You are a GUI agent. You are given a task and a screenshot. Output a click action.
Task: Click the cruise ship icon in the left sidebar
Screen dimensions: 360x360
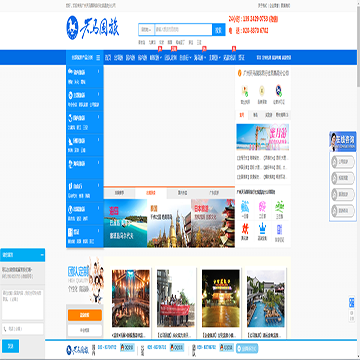coord(70,141)
